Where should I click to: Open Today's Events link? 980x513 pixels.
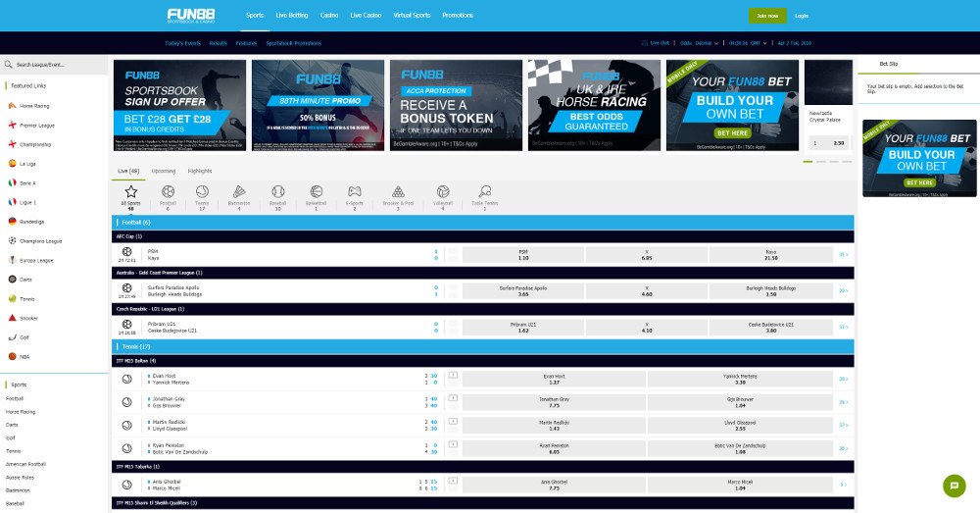point(182,43)
